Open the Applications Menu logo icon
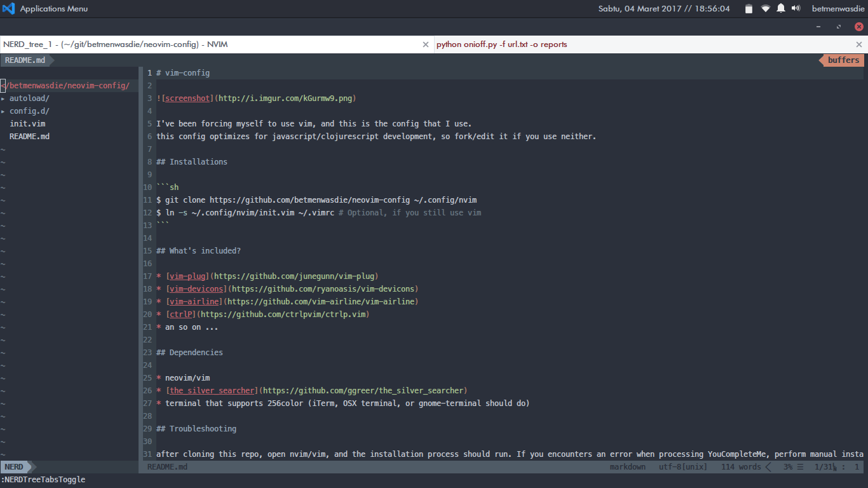Screen dimensions: 868x488 (8, 9)
